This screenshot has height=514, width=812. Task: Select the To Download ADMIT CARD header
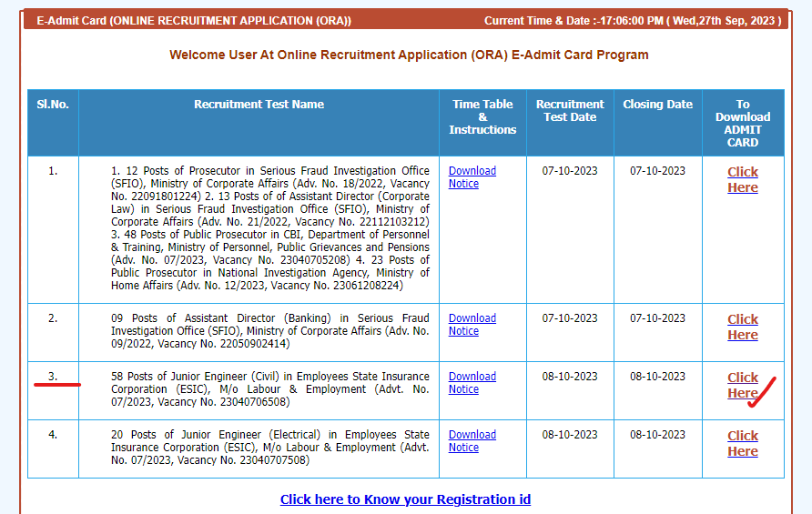click(x=743, y=123)
